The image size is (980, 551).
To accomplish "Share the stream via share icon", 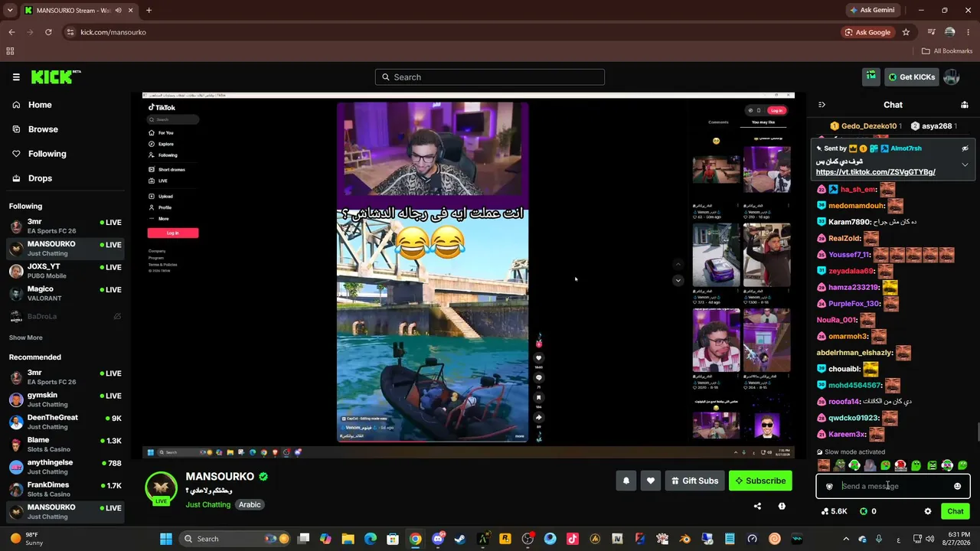I will point(757,506).
